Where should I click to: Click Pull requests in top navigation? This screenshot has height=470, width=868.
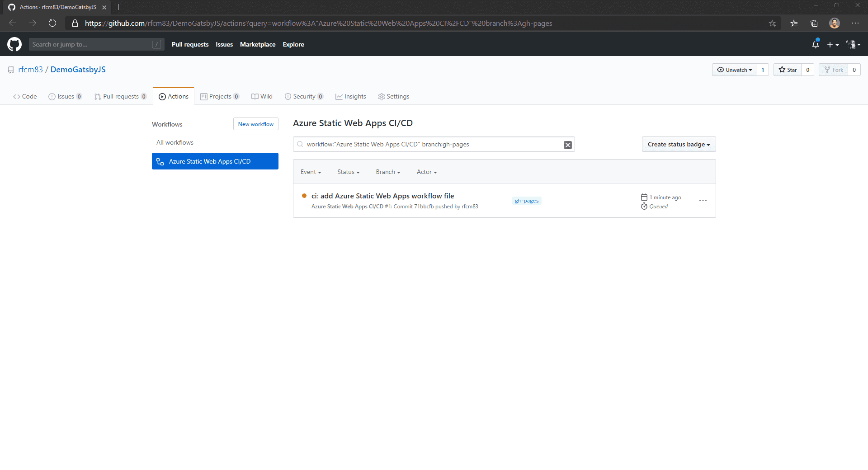(190, 44)
